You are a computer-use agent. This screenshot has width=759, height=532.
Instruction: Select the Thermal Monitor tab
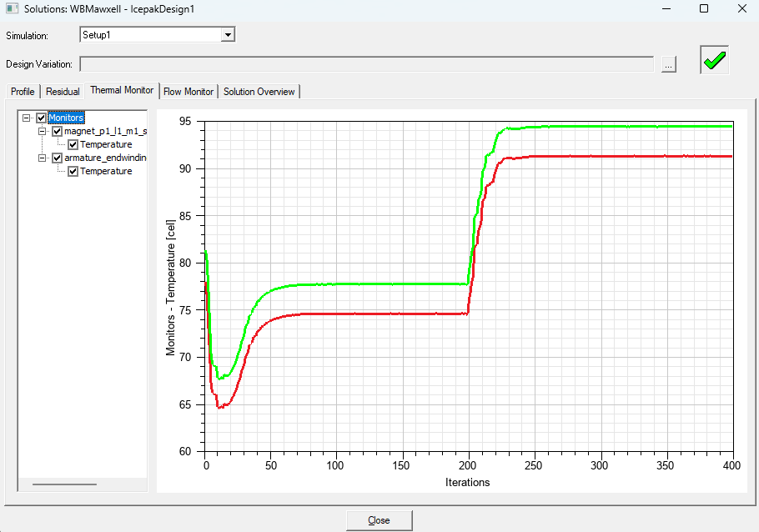122,90
